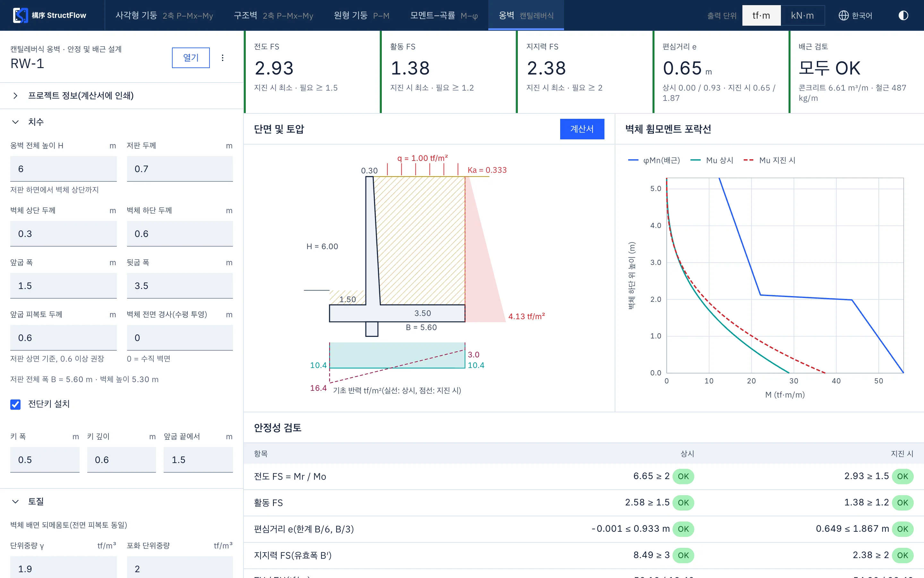Click the 활동 FS summary card
The image size is (924, 578).
click(x=448, y=72)
